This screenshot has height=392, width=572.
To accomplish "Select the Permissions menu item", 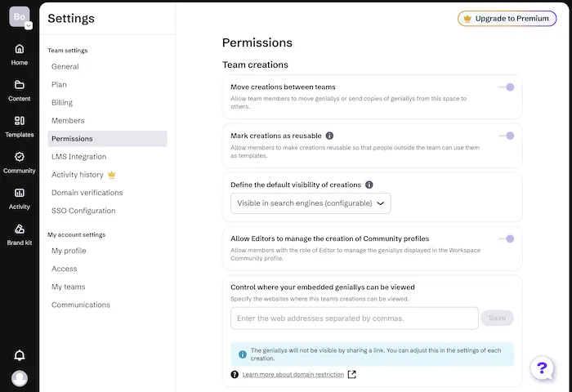I will pos(107,139).
